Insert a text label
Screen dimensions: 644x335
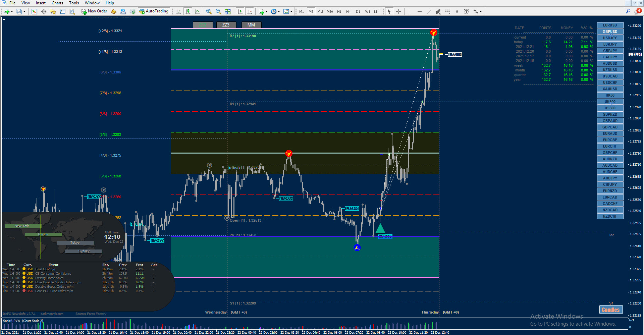point(466,11)
